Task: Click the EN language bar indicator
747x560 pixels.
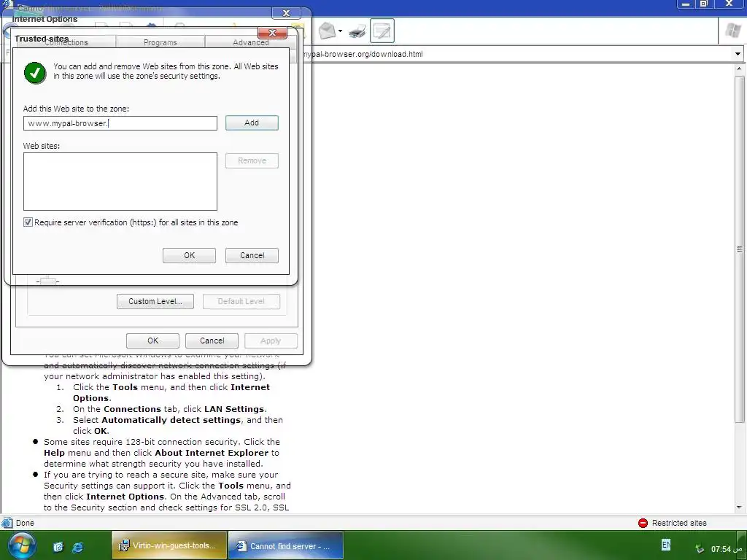Action: 666,545
